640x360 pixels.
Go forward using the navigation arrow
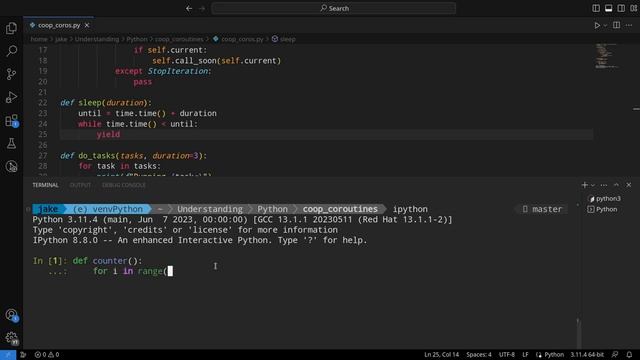point(202,8)
